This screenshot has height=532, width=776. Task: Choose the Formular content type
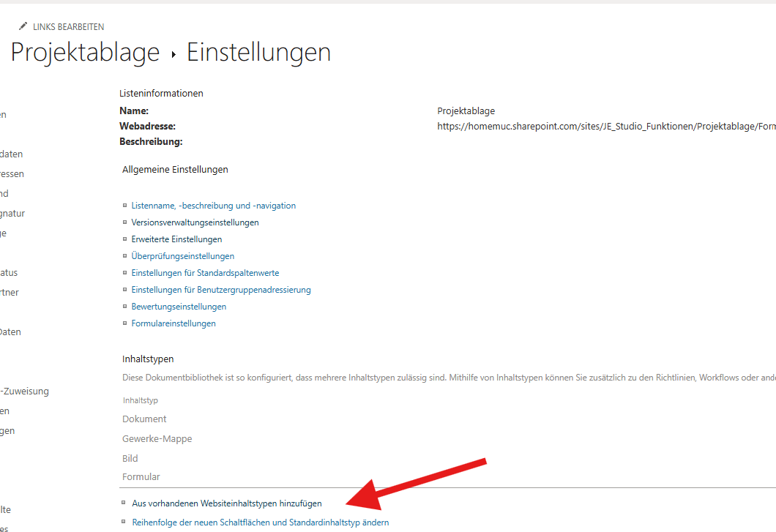coord(141,477)
